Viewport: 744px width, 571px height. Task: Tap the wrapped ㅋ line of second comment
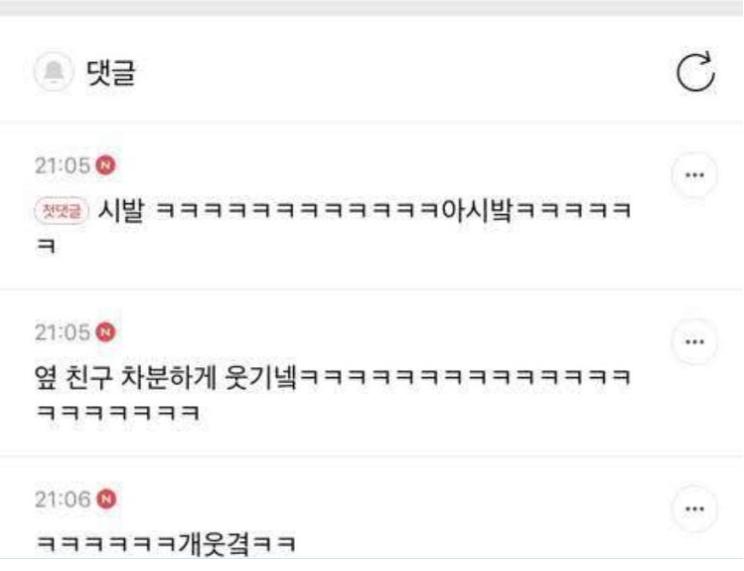point(118,412)
